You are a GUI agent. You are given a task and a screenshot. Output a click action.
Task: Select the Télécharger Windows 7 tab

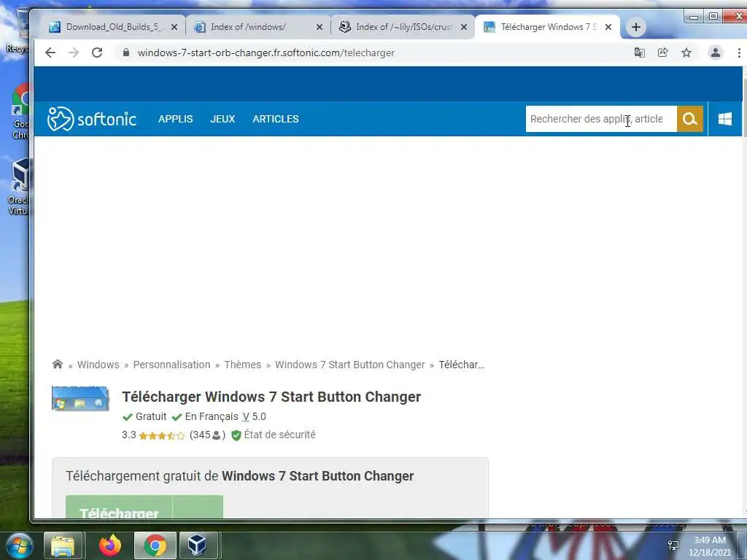point(548,27)
